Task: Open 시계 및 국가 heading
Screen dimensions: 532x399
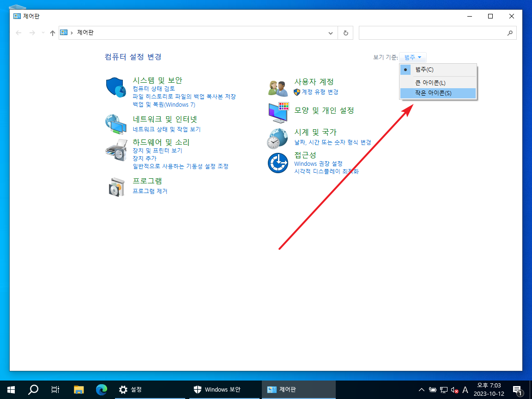Action: pyautogui.click(x=315, y=132)
